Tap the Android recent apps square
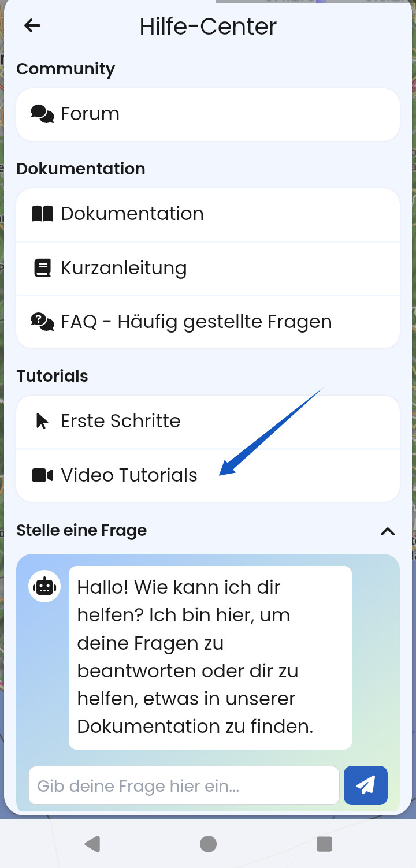This screenshot has width=416, height=868. (x=325, y=844)
